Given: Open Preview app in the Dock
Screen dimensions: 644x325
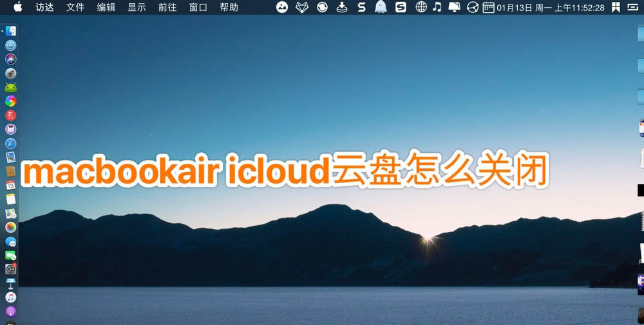Looking at the screenshot, I should click(11, 157).
